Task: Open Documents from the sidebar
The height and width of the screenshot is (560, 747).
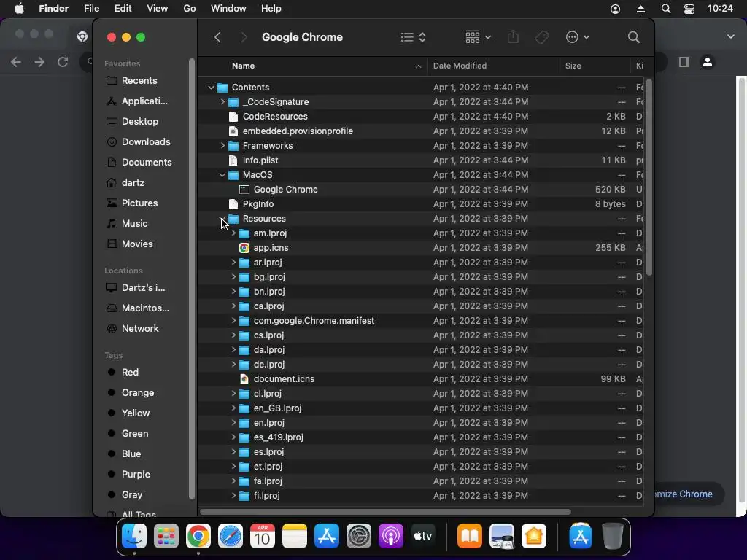Action: tap(146, 163)
